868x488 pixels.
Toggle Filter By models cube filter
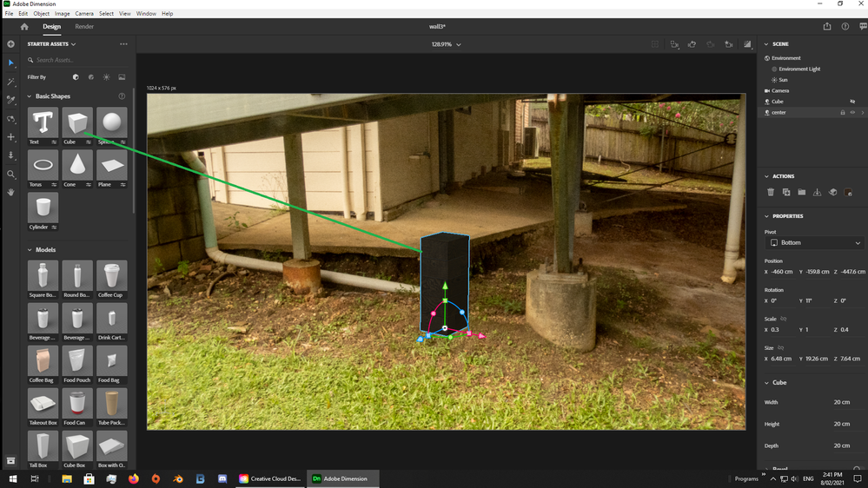pos(76,77)
